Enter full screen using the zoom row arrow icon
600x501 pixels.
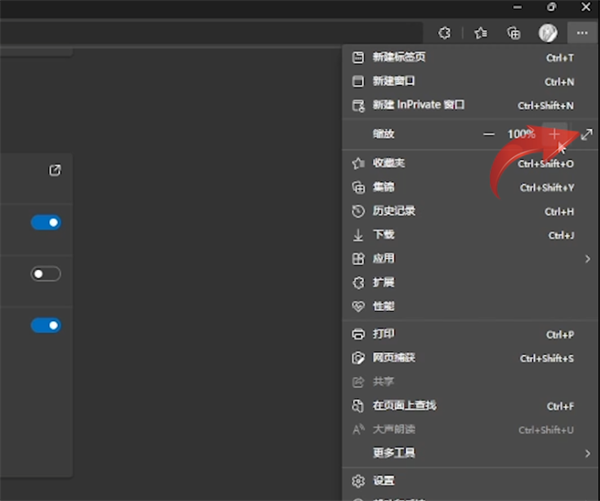[587, 134]
